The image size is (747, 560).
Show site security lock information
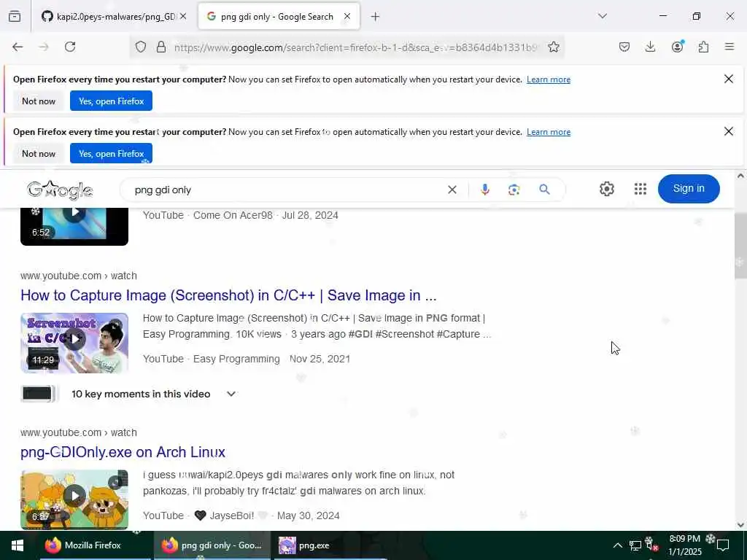pyautogui.click(x=161, y=47)
